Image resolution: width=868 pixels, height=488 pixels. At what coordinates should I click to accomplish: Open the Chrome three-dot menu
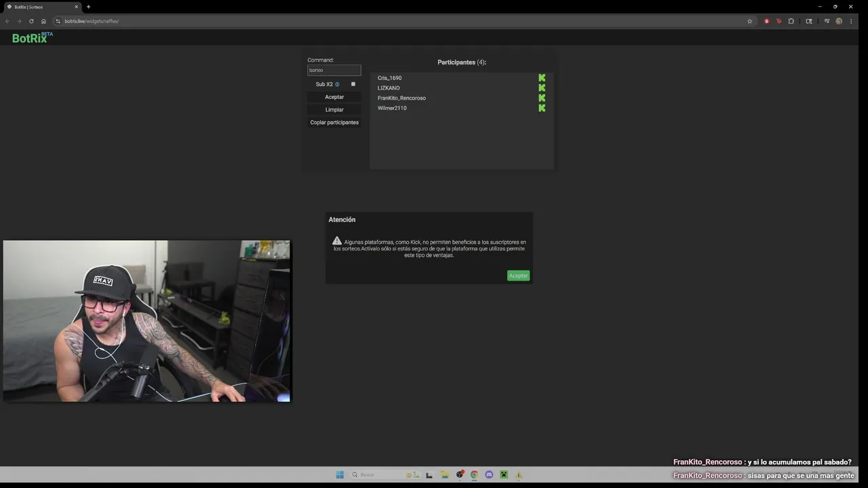point(851,21)
